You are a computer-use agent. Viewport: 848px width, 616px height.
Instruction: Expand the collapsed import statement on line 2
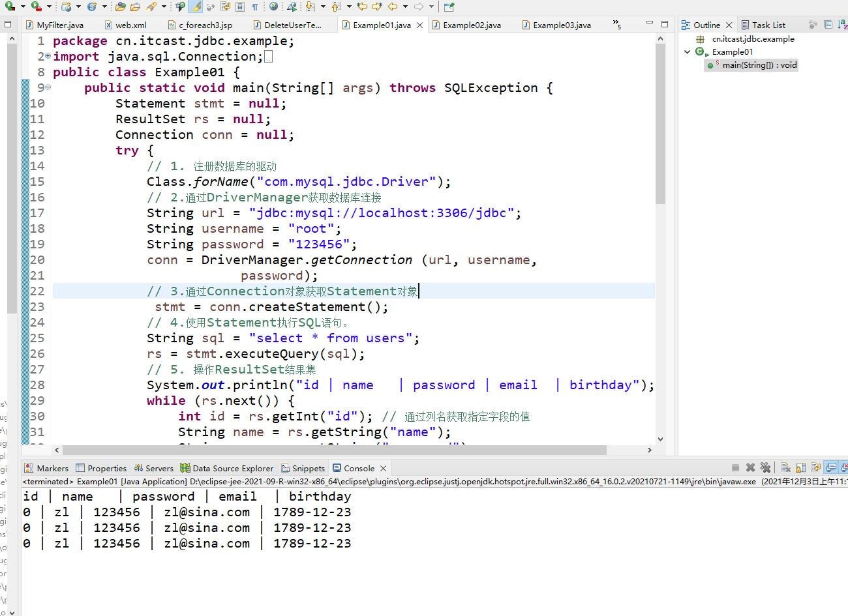46,56
